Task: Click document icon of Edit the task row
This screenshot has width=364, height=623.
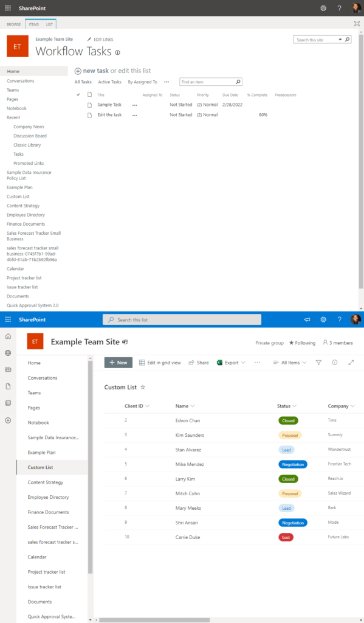Action: click(x=90, y=115)
